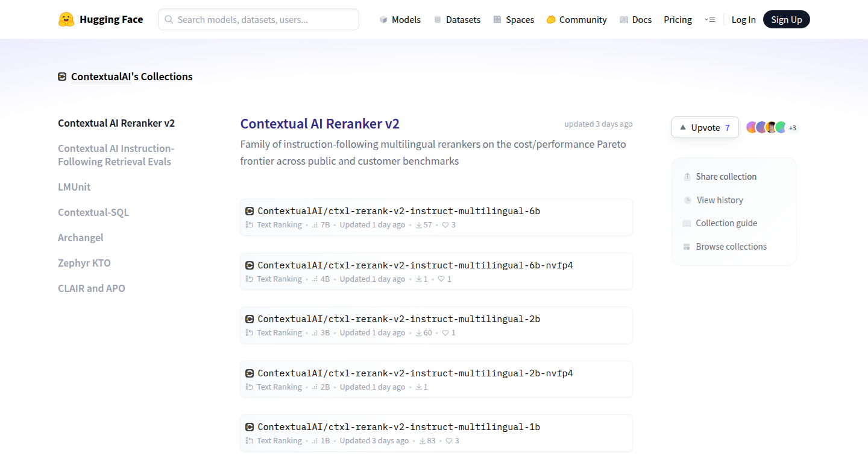Image resolution: width=868 pixels, height=459 pixels.
Task: Click like heart on multilingual-1b card
Action: 449,441
